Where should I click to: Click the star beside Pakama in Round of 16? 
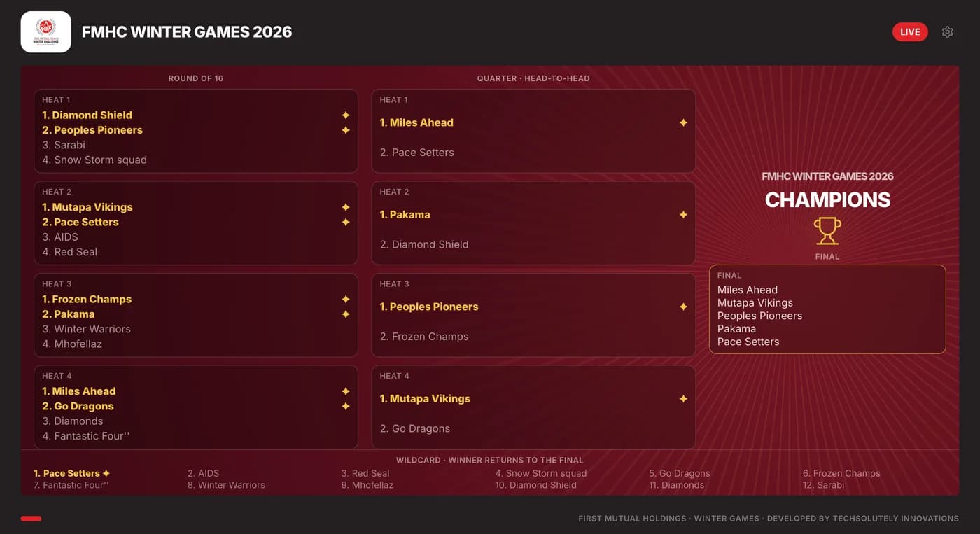(x=346, y=314)
